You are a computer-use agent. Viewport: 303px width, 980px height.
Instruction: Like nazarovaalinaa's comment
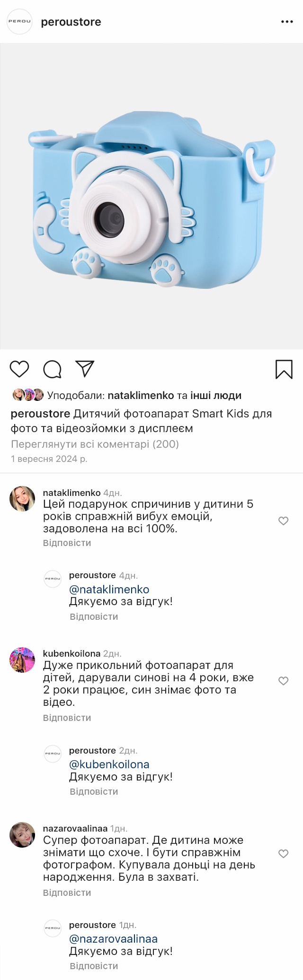click(283, 854)
